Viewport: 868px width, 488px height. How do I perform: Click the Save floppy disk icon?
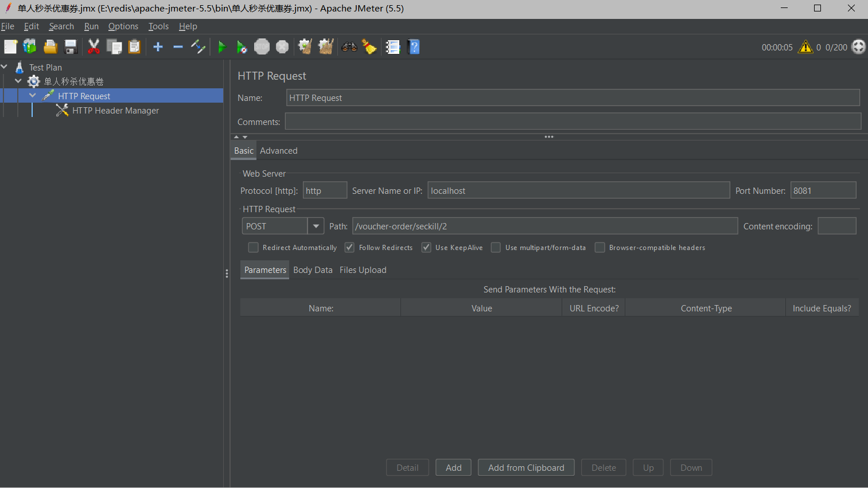click(71, 47)
